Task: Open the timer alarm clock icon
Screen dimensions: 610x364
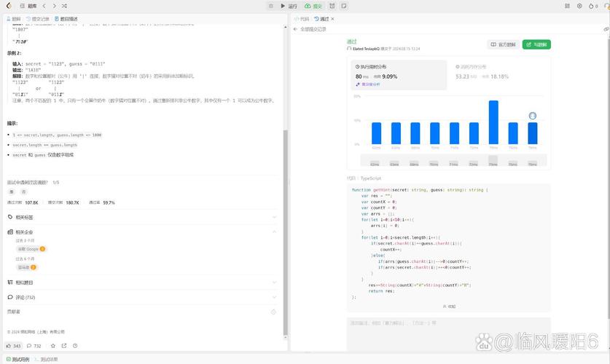Action: pyautogui.click(x=332, y=6)
